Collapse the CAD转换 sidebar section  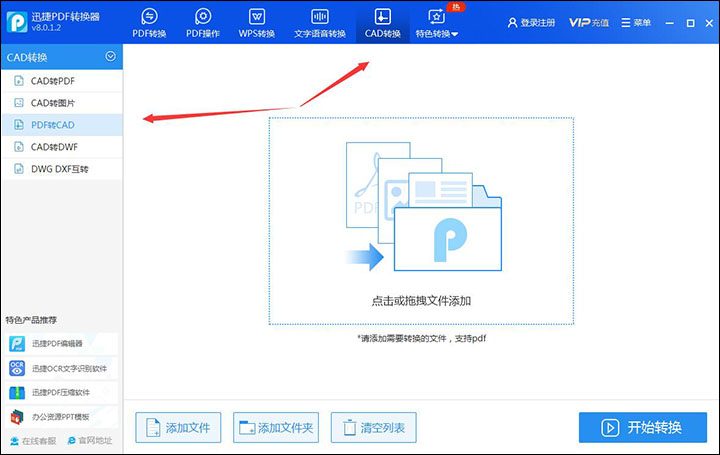[x=110, y=56]
